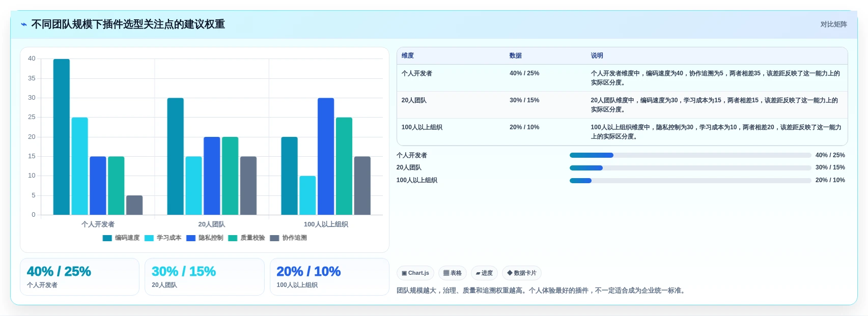Click the 对比矩阵 label in header

[x=833, y=24]
